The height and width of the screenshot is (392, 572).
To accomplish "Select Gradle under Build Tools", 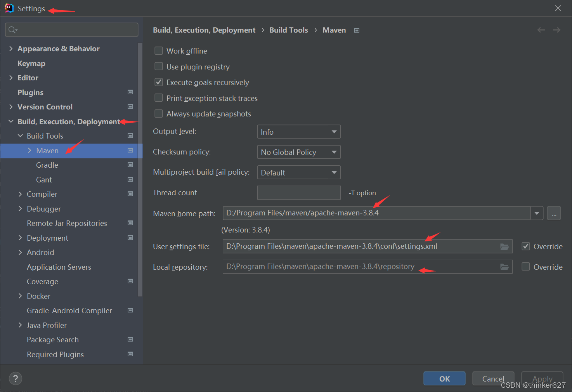I will [47, 165].
